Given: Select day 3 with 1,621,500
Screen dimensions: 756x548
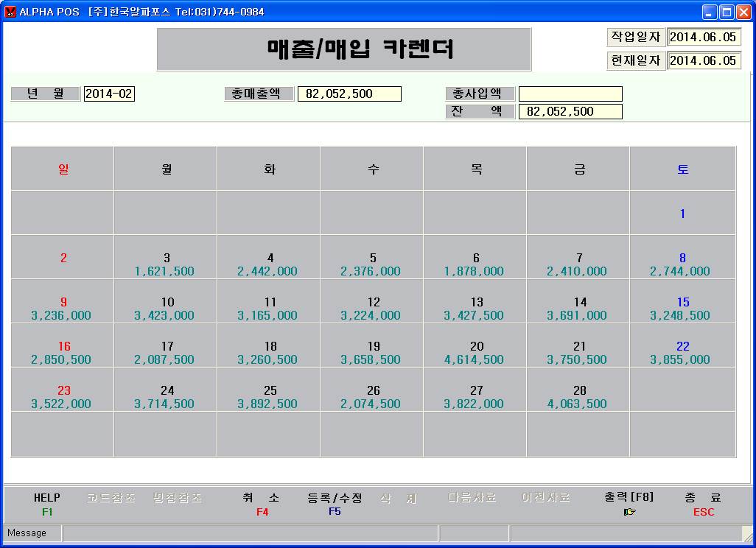Looking at the screenshot, I should 165,257.
